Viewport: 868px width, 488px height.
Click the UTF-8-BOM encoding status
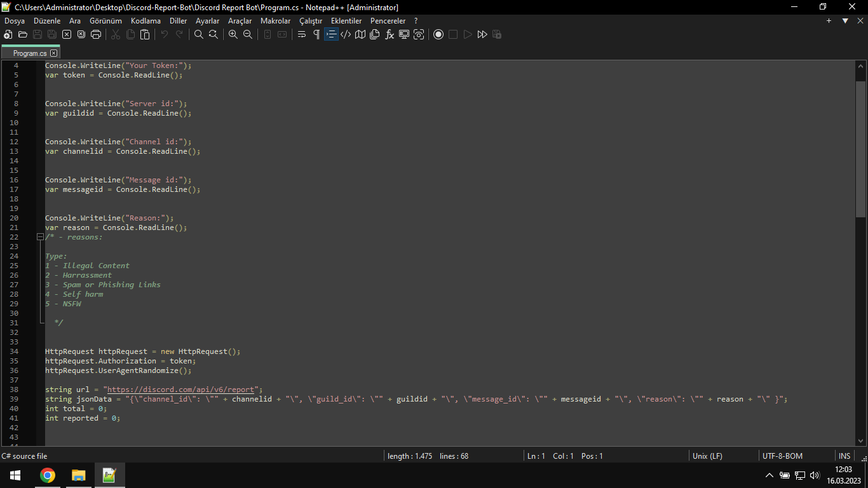(x=782, y=456)
